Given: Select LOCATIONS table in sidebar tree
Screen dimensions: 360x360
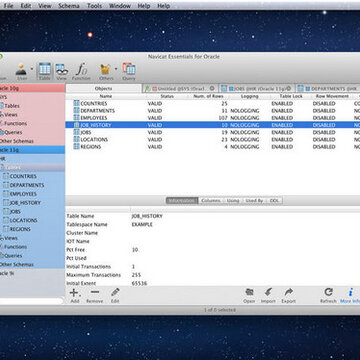Looking at the screenshot, I should [23, 220].
